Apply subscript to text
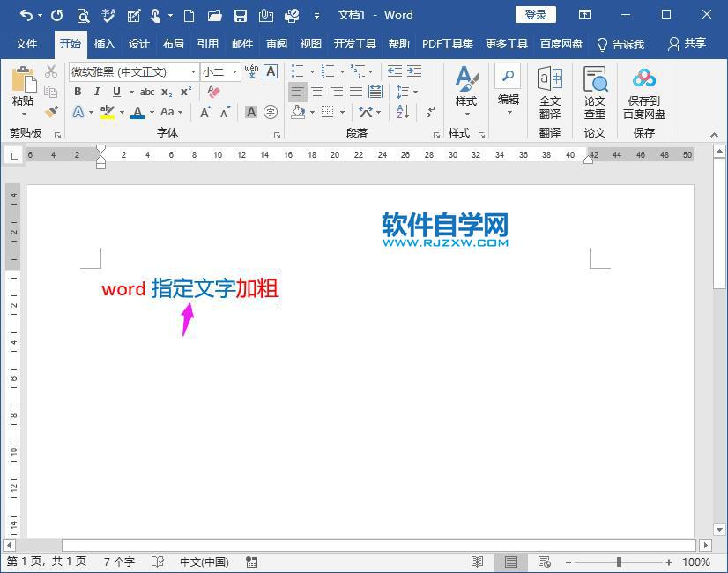 pos(167,92)
